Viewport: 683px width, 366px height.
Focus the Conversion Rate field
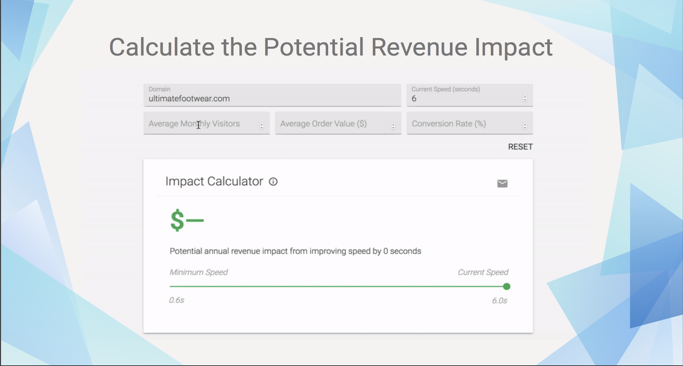click(x=470, y=123)
